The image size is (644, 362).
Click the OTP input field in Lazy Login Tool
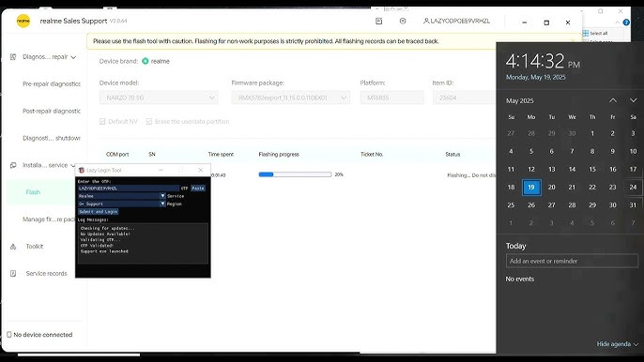(129, 188)
